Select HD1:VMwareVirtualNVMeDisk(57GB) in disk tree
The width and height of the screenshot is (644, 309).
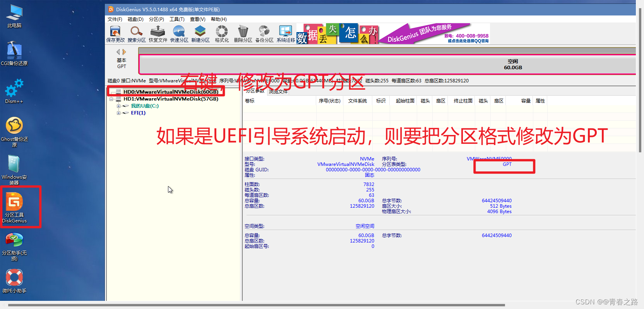171,99
